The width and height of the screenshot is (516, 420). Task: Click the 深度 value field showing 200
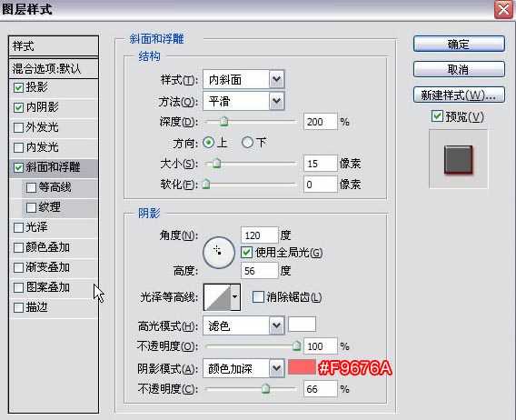point(321,122)
